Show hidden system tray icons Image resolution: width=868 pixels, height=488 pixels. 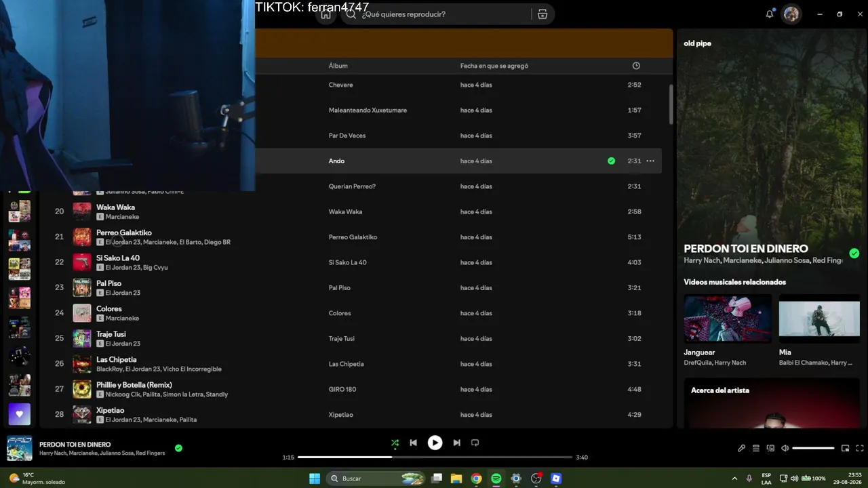pyautogui.click(x=734, y=479)
